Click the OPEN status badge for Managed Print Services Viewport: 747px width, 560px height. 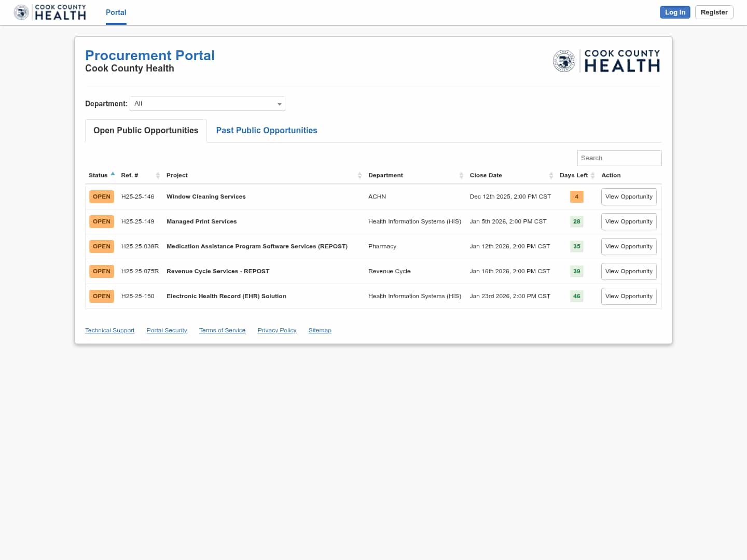click(102, 222)
